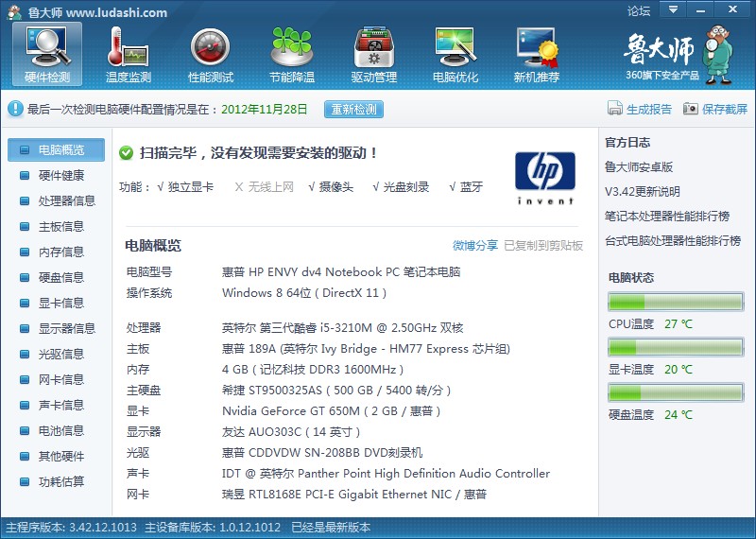Open the 节能降温 energy saving clover icon
This screenshot has width=756, height=539.
(292, 55)
